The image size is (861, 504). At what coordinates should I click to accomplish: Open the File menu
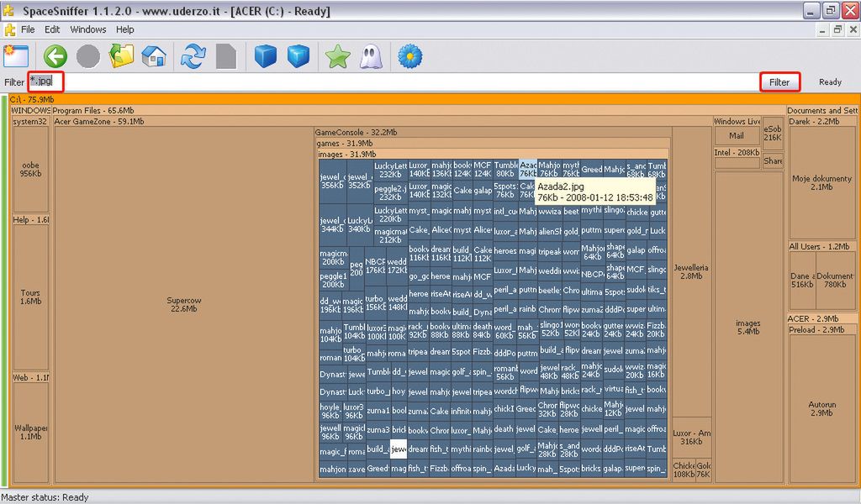28,29
